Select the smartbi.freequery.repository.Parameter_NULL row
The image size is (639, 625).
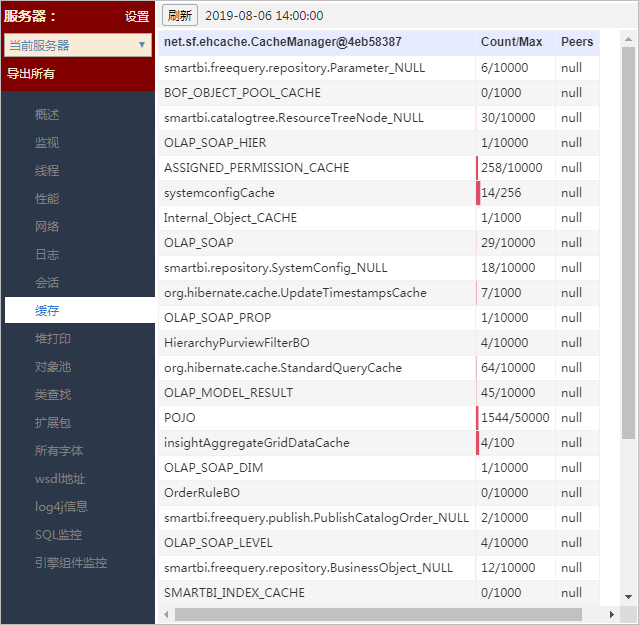pyautogui.click(x=379, y=68)
